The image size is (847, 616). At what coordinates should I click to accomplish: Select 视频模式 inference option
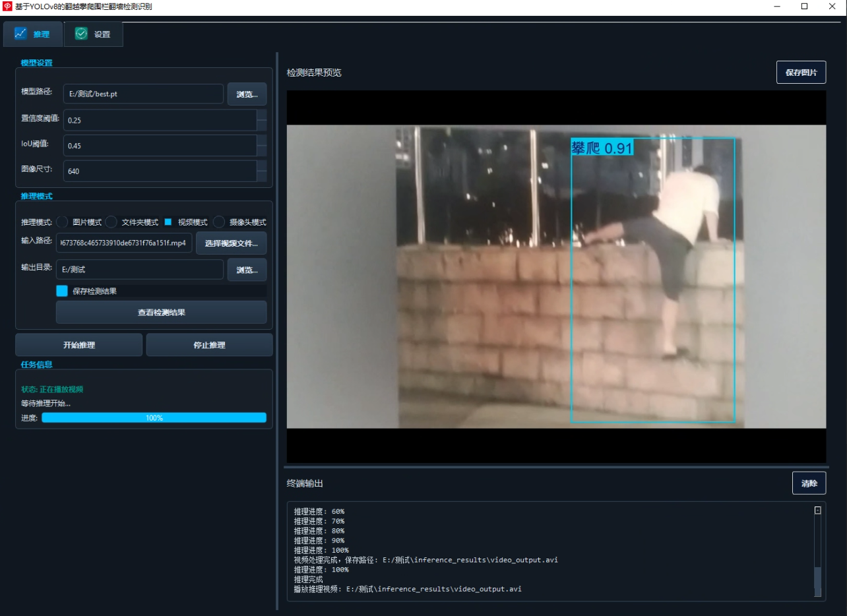168,222
